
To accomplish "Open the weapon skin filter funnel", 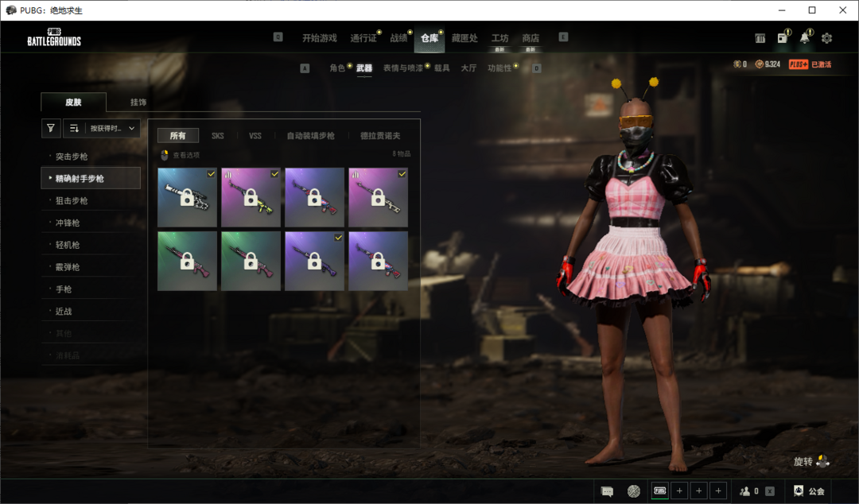I will (x=50, y=128).
